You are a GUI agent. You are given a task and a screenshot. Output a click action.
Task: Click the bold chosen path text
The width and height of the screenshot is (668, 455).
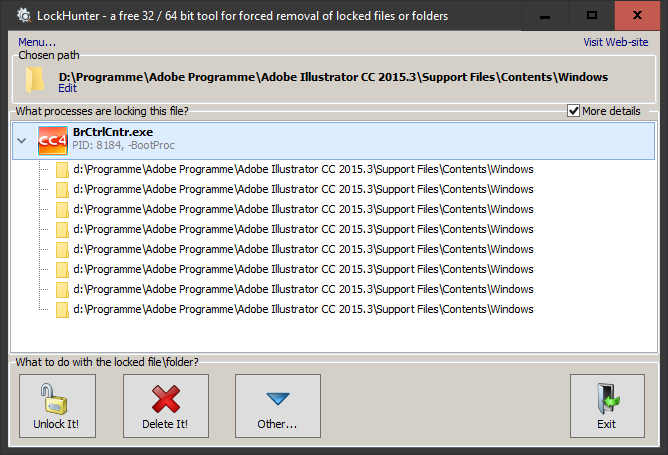(x=333, y=77)
